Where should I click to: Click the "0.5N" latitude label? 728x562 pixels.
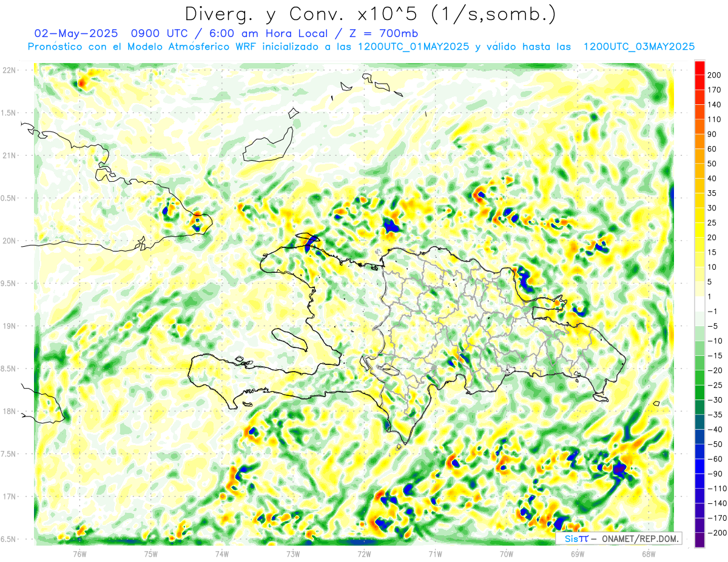8,198
